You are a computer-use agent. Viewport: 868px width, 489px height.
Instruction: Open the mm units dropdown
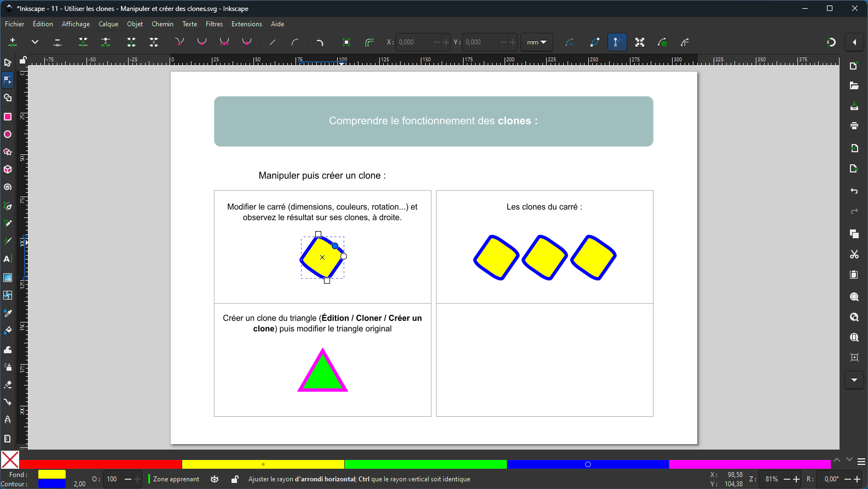(x=537, y=42)
